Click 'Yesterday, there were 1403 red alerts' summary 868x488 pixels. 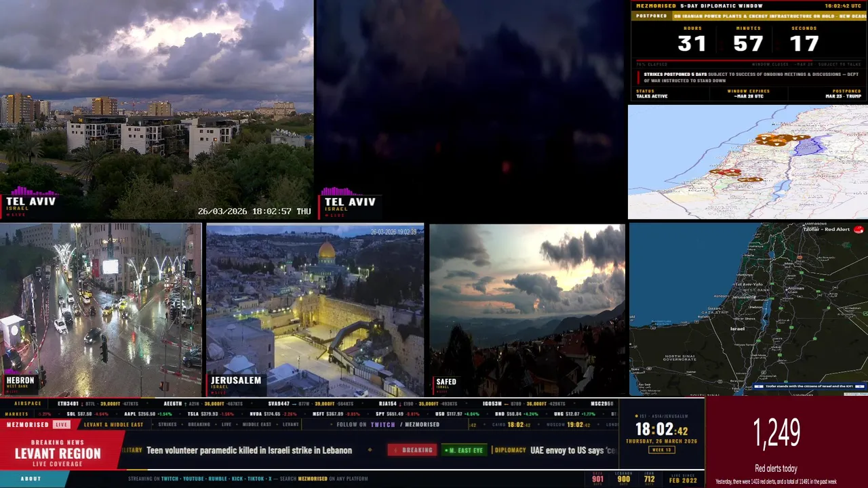pyautogui.click(x=776, y=482)
